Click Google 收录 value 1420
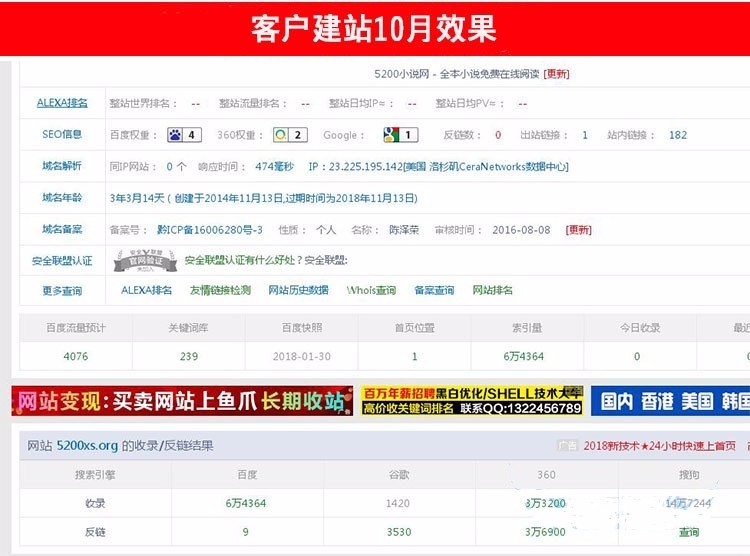Viewport: 750px width, 556px height. click(x=398, y=503)
